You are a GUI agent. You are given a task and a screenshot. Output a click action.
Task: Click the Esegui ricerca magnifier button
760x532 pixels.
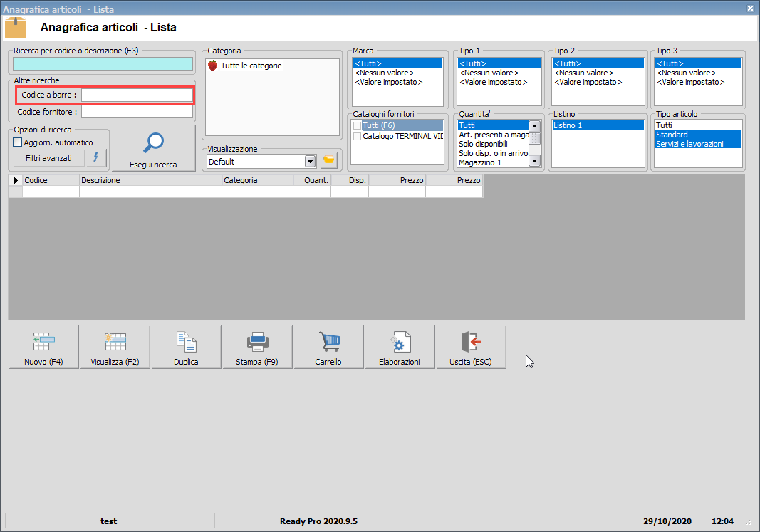pyautogui.click(x=153, y=148)
